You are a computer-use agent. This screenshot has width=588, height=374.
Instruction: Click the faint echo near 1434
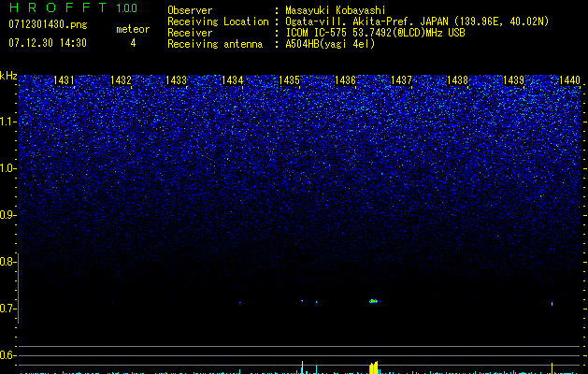tap(239, 303)
